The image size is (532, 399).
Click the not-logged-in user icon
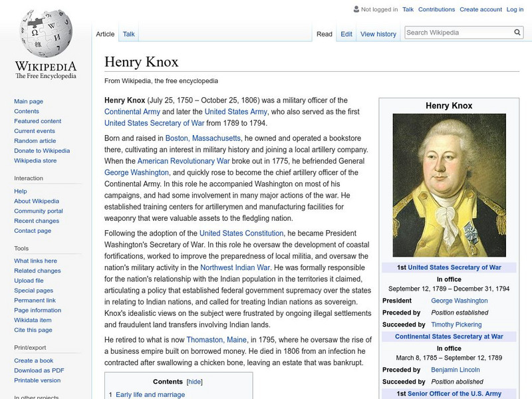356,9
